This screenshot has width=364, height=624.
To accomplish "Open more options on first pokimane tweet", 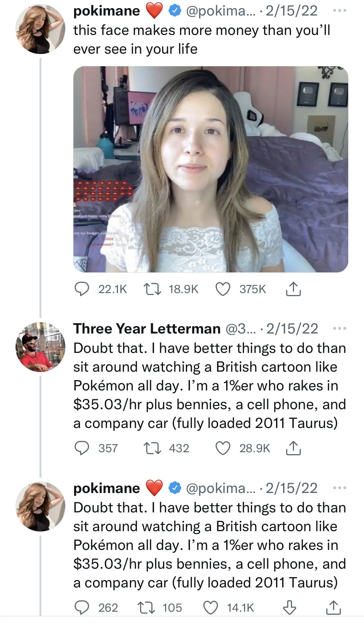I will tap(339, 11).
